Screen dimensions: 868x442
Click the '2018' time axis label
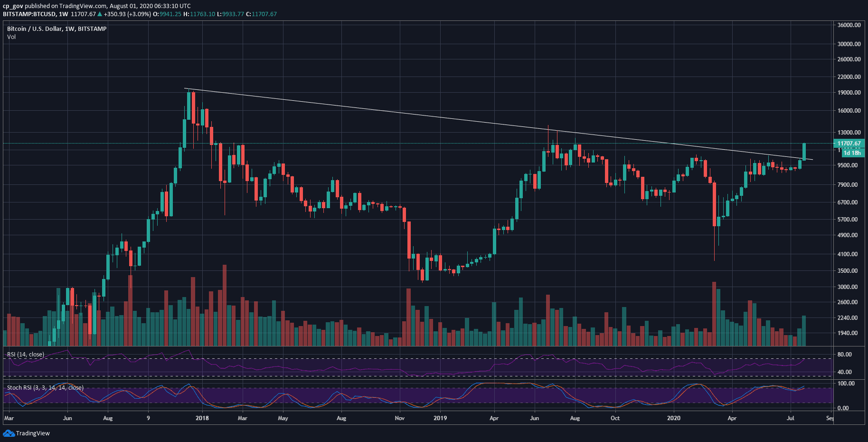[x=202, y=418]
